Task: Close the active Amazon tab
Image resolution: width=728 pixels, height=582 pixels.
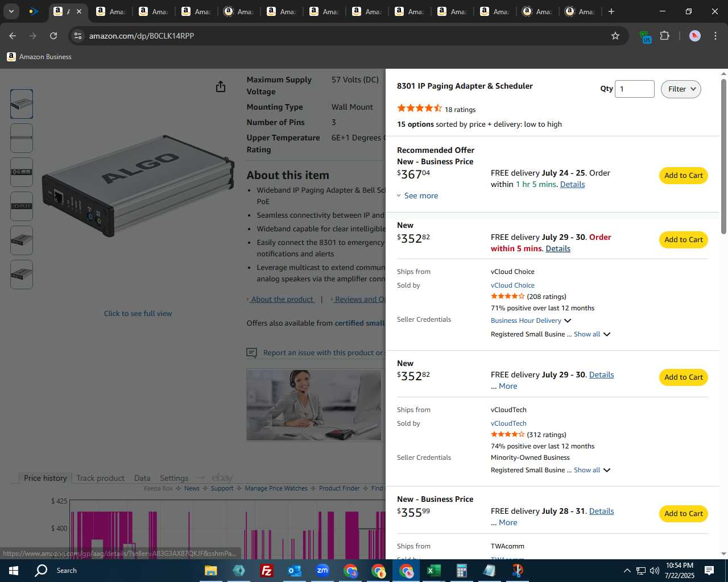Action: (79, 11)
